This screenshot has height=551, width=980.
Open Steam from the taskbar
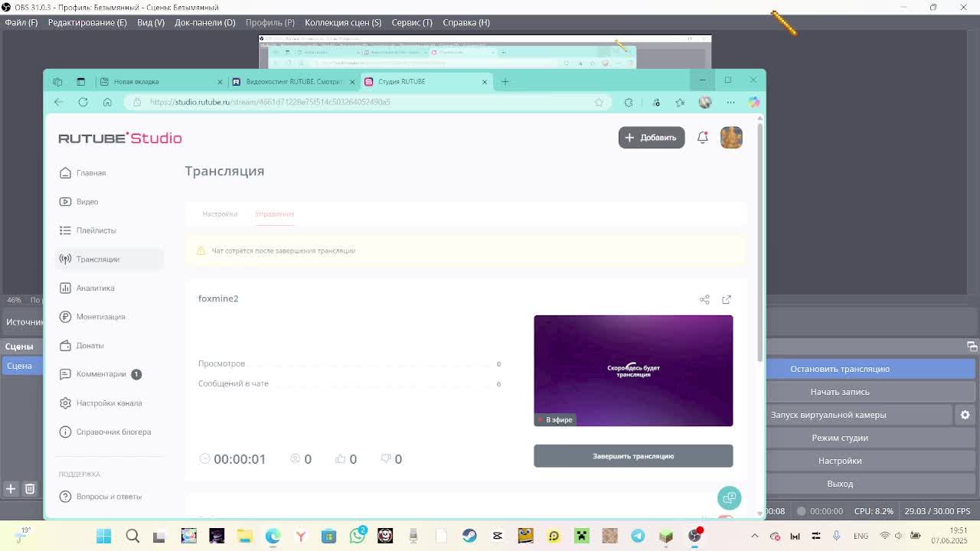click(x=469, y=536)
